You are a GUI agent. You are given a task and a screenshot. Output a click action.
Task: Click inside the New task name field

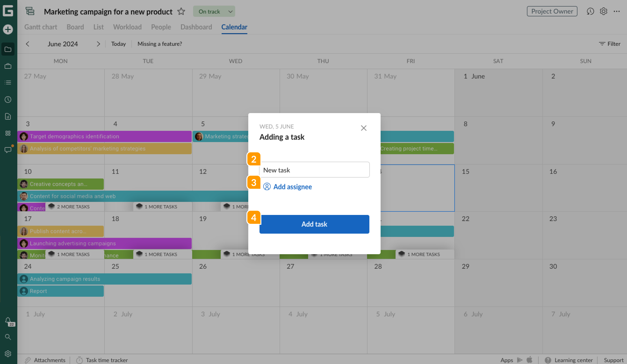[x=314, y=170]
